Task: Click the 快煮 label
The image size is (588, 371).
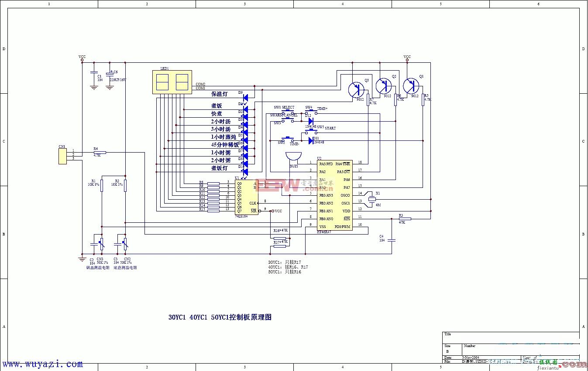Action: [x=217, y=114]
